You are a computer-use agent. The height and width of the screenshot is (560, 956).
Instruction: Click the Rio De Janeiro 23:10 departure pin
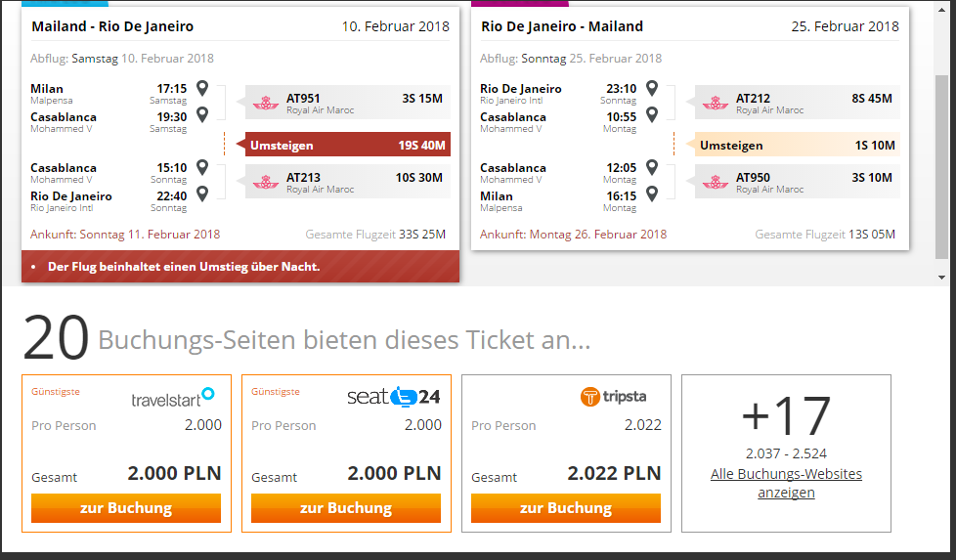pos(652,88)
